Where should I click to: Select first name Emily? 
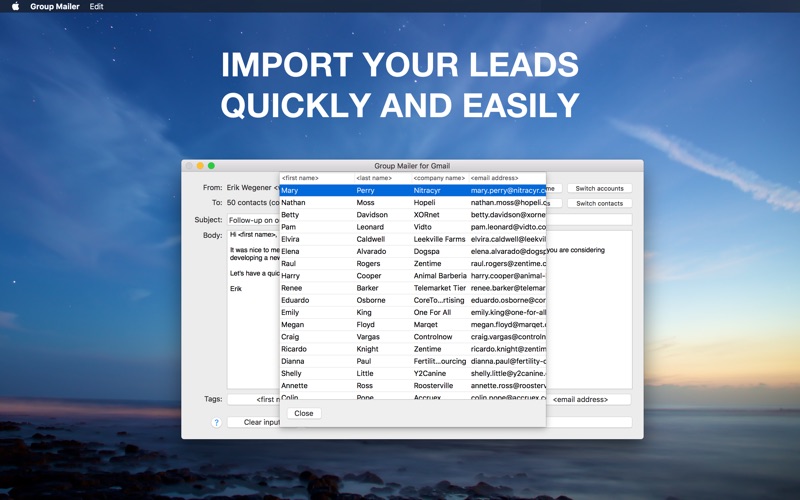coord(290,313)
